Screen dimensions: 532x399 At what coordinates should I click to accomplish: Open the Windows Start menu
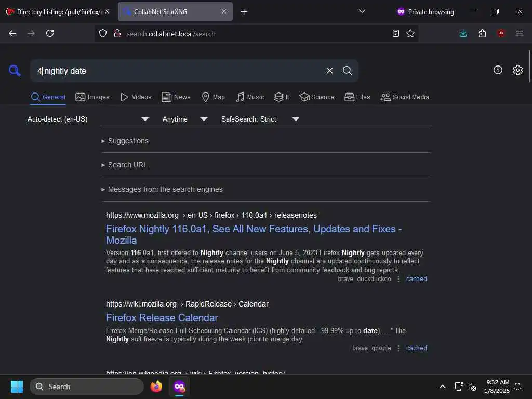point(17,387)
